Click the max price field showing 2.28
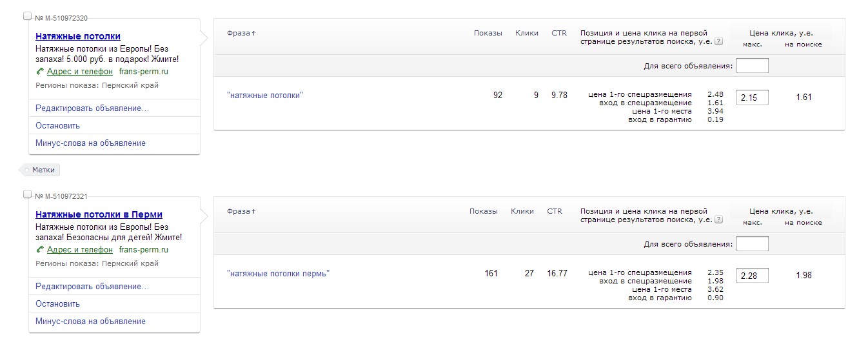Viewport: 868px width, 337px height. [752, 276]
